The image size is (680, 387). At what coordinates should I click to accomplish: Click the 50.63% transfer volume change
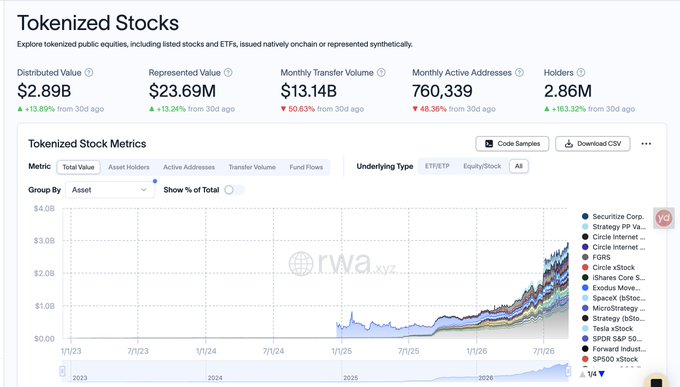(x=301, y=109)
